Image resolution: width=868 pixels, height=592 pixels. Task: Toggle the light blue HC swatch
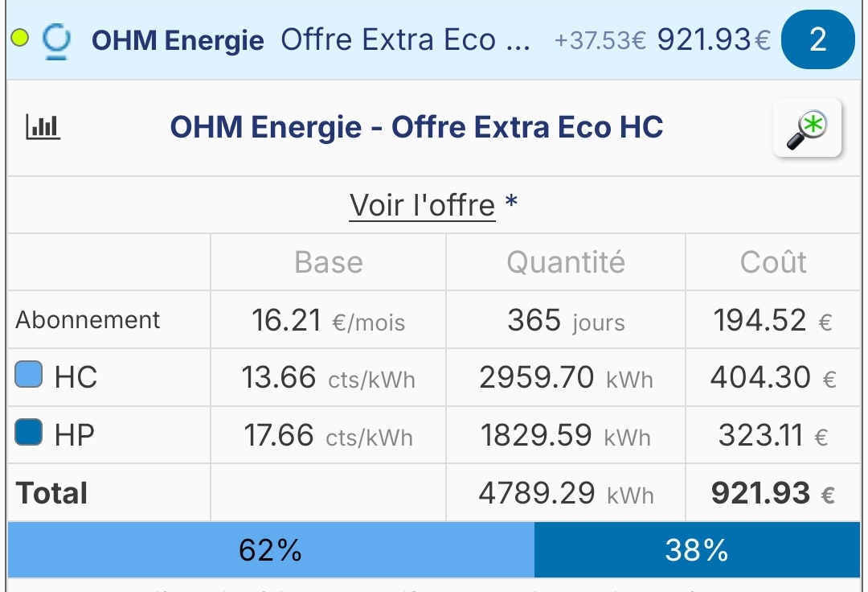point(28,374)
